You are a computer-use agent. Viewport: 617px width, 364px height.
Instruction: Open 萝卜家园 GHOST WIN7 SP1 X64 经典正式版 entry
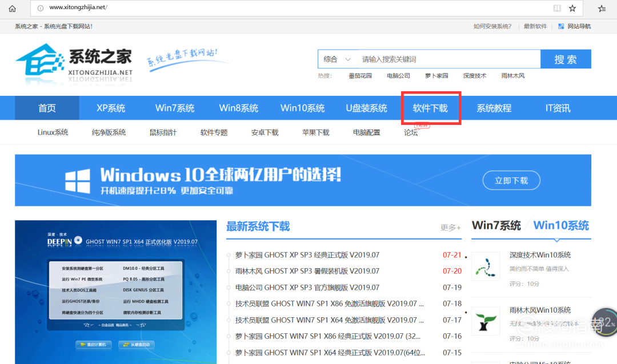click(x=330, y=353)
